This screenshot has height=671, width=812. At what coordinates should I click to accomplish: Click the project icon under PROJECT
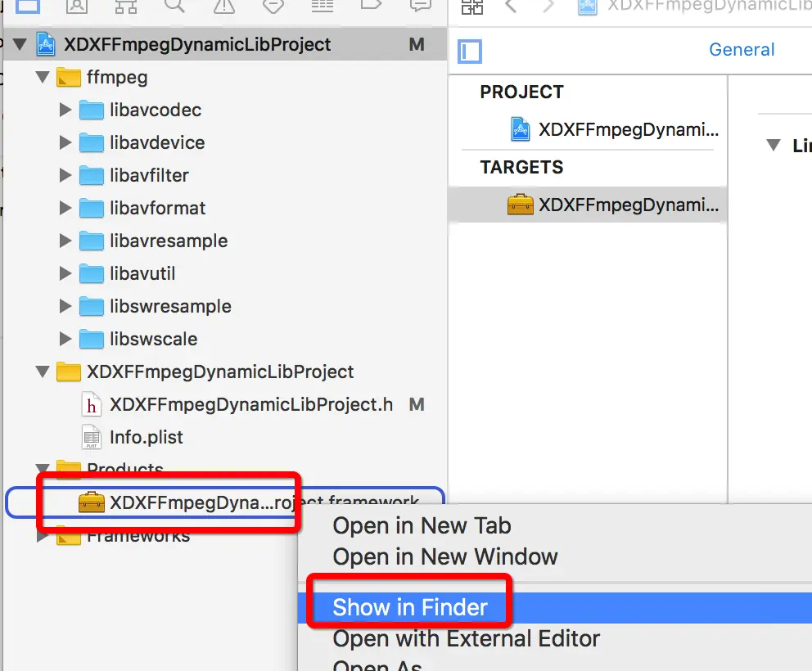point(521,129)
